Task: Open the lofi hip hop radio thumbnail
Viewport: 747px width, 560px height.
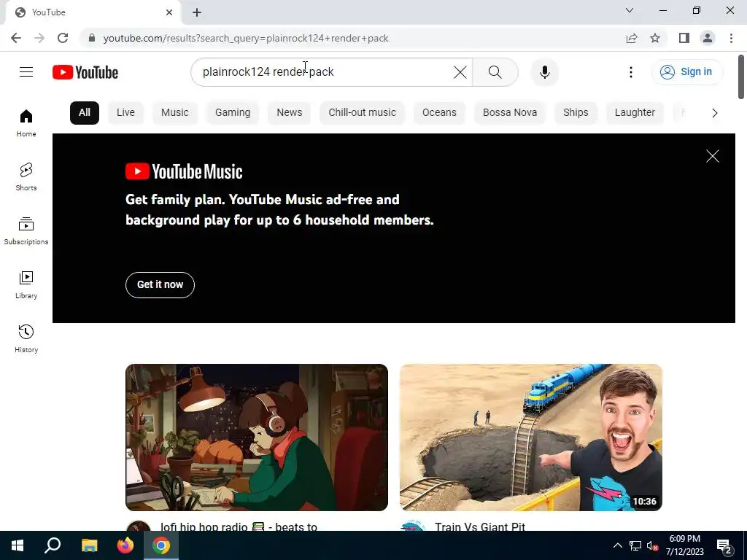Action: pyautogui.click(x=257, y=437)
